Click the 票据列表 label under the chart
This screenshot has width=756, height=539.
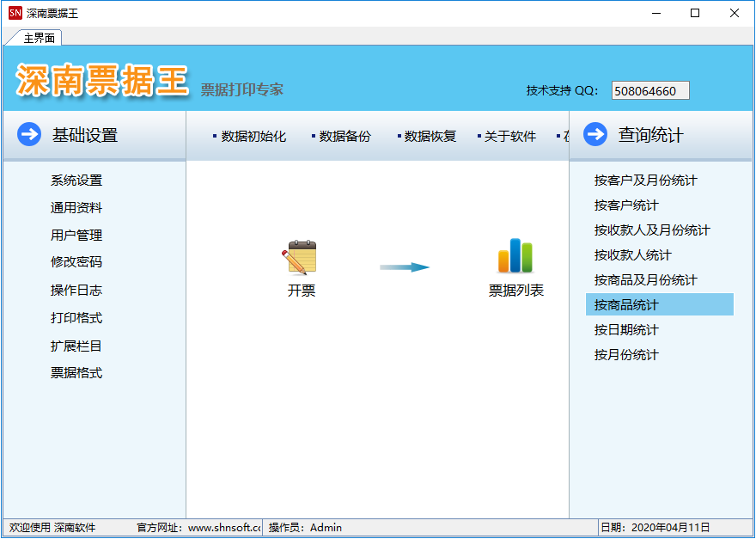(x=516, y=291)
